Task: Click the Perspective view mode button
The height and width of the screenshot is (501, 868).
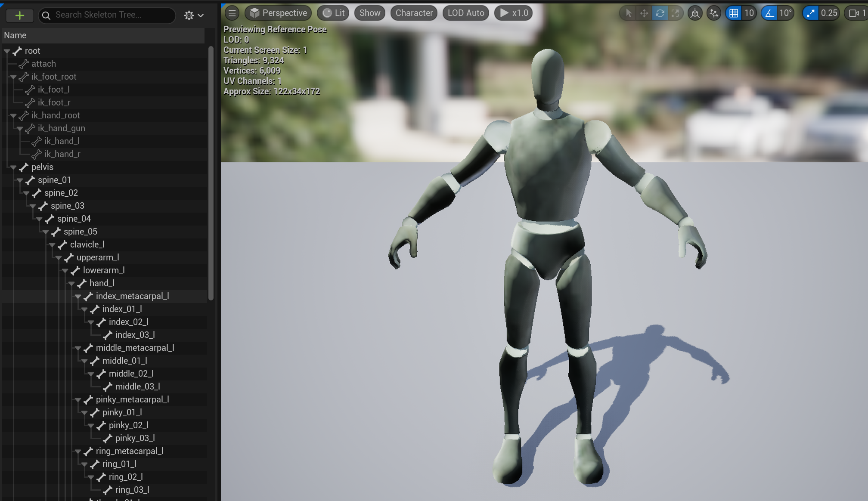Action: pyautogui.click(x=278, y=13)
